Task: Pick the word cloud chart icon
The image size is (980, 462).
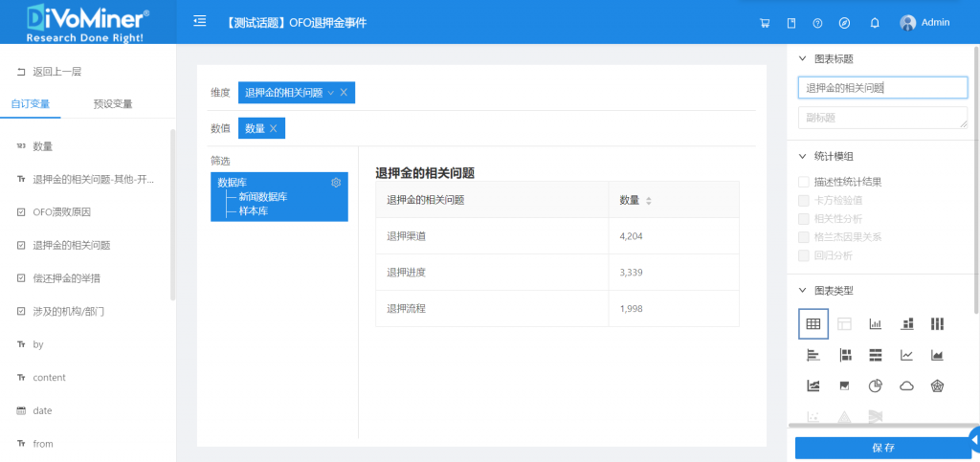Action: pos(906,385)
